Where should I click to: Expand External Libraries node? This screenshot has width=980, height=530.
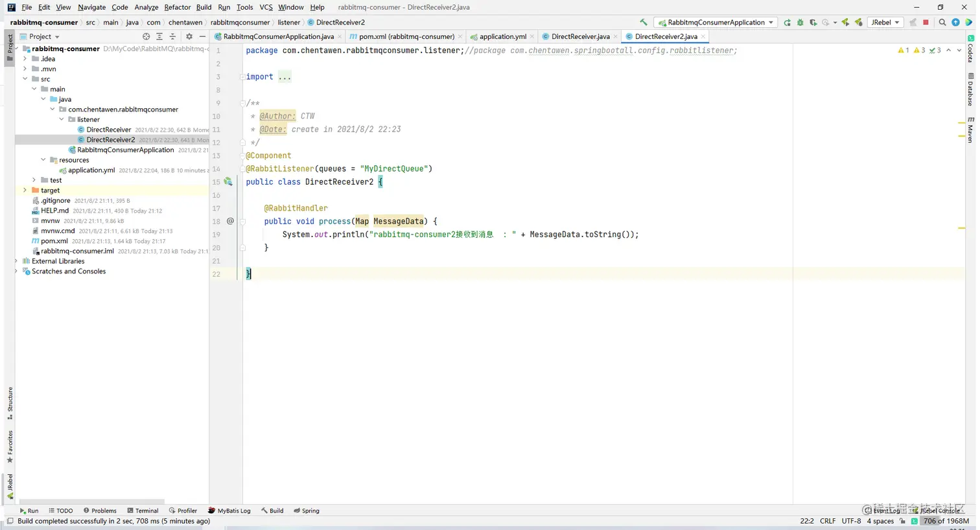16,261
